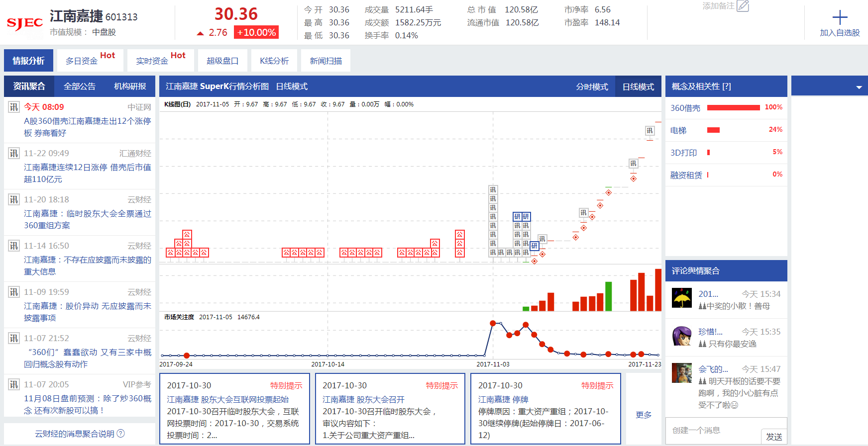Click the 360借壳 concept link
Image resolution: width=868 pixels, height=446 pixels.
tap(685, 108)
